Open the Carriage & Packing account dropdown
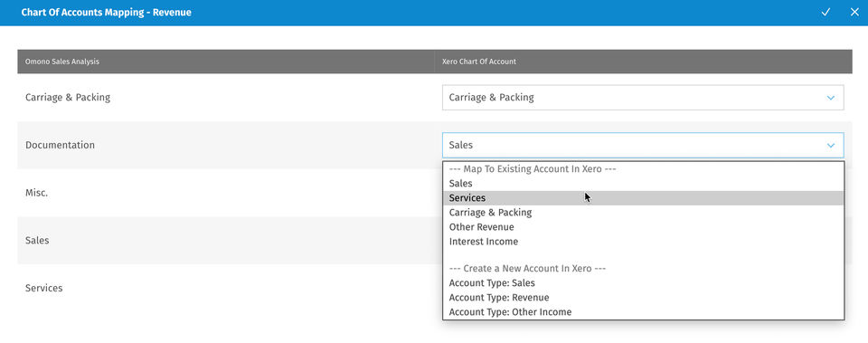This screenshot has width=868, height=343. tap(643, 98)
